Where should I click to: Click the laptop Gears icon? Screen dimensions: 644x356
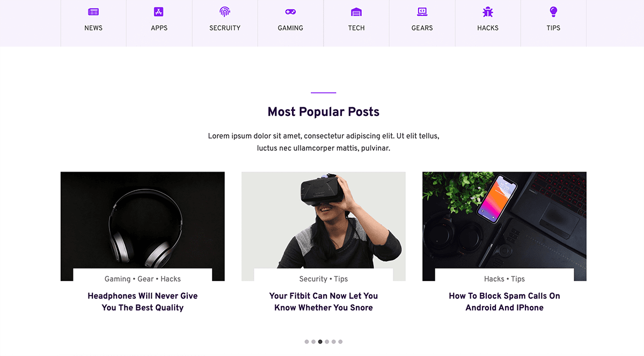click(422, 12)
